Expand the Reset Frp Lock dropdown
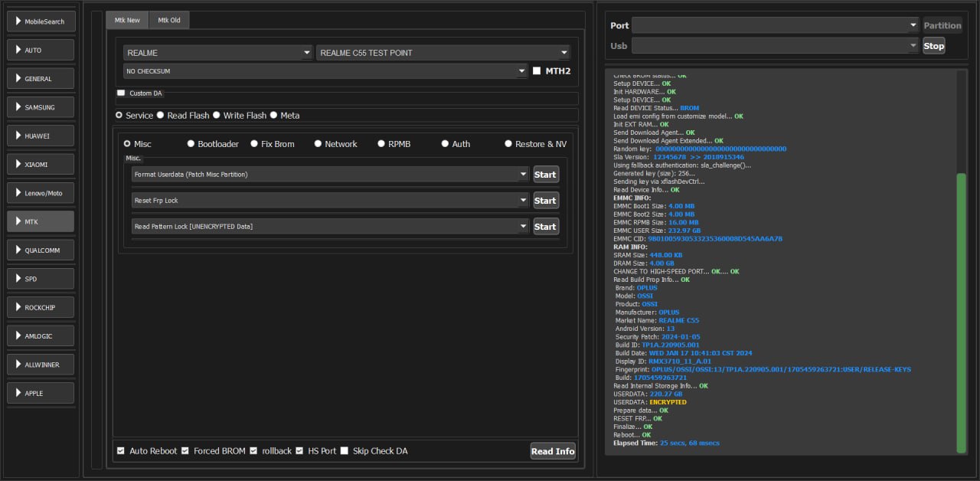This screenshot has width=980, height=481. click(330, 200)
